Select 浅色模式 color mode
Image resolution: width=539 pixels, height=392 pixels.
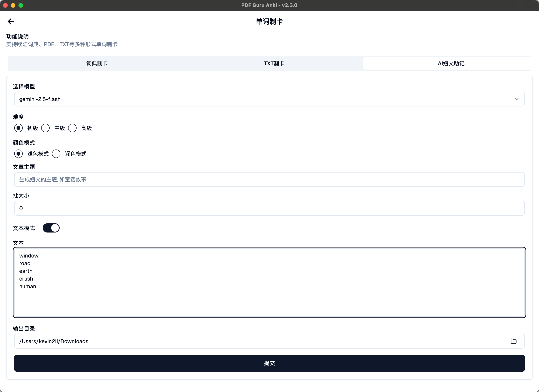[x=18, y=154]
